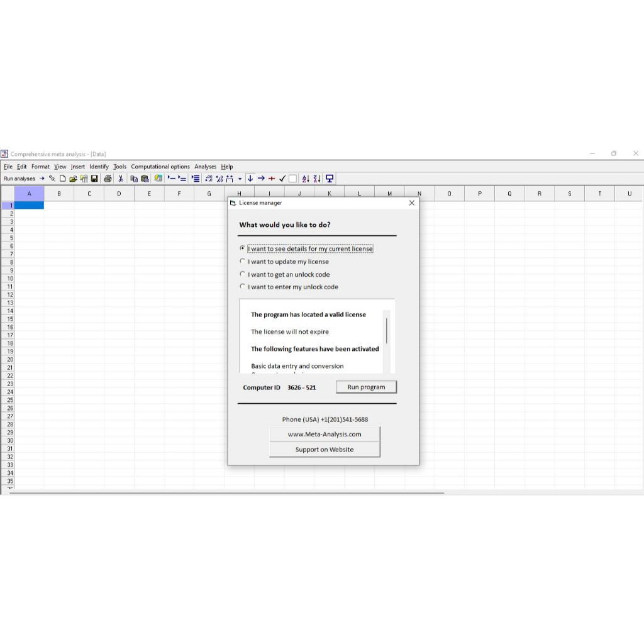Click the increase decimals icon

pyautogui.click(x=219, y=179)
